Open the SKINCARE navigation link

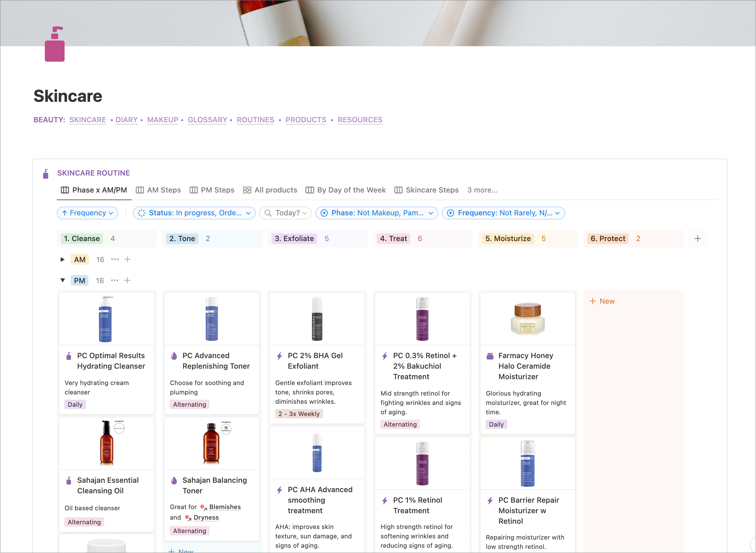(88, 120)
